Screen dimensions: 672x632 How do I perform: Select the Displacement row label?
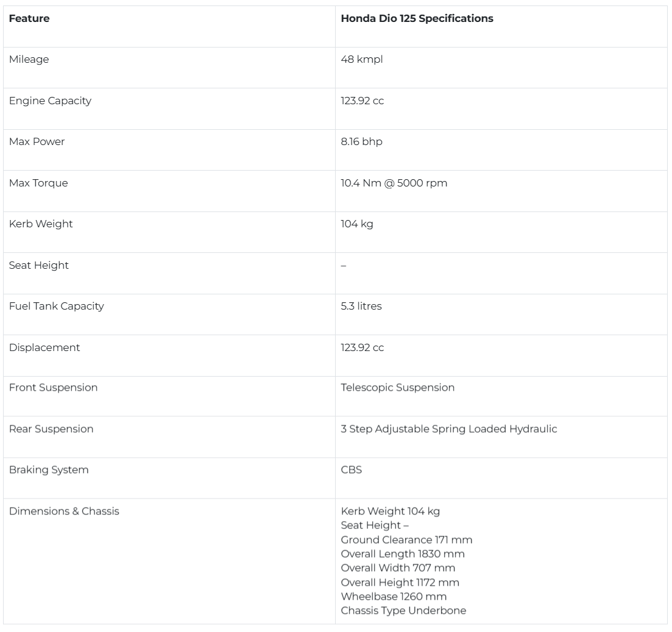(44, 348)
